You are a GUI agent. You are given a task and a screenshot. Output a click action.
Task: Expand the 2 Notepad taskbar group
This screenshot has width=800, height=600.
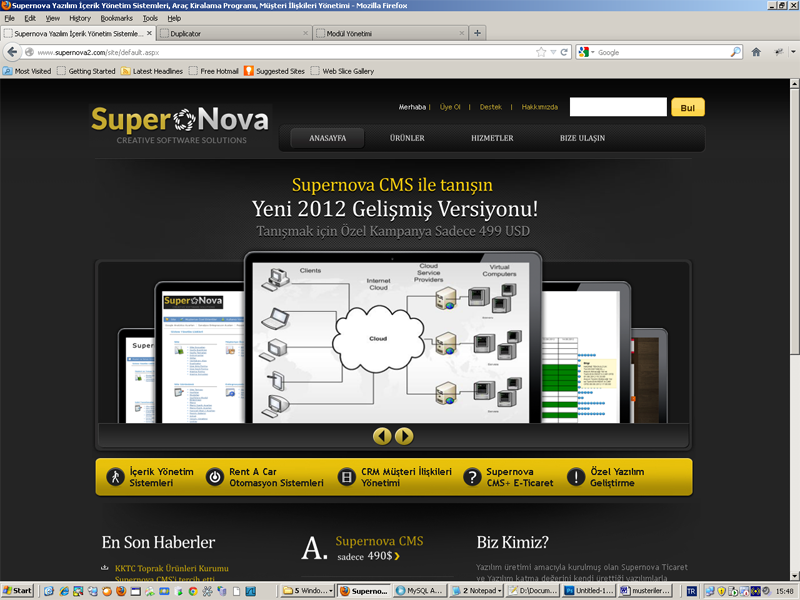477,591
